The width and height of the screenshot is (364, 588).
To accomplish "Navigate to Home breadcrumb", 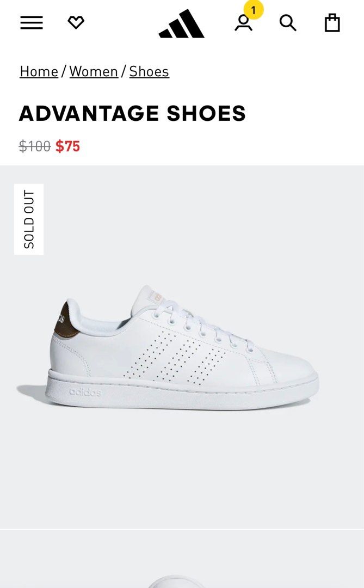I will click(39, 71).
